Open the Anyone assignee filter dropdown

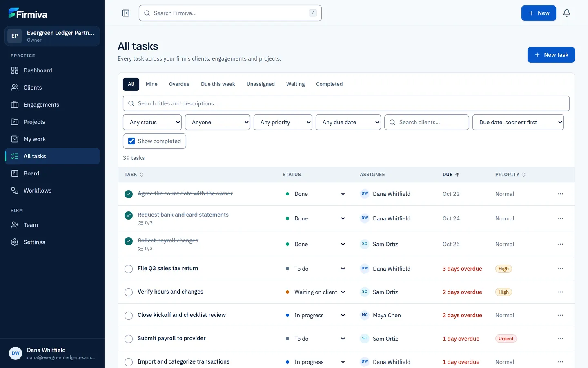218,122
